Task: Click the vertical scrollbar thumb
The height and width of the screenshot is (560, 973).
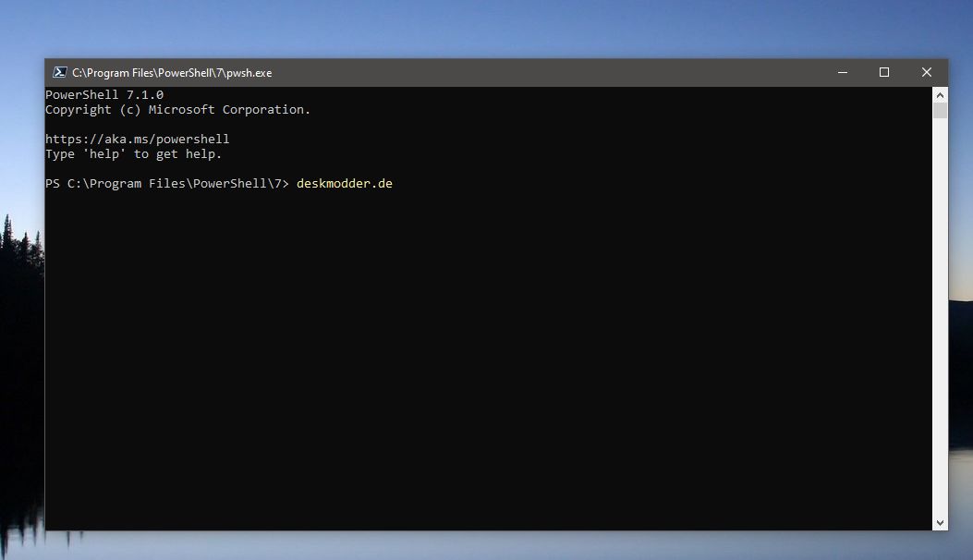Action: (940, 111)
